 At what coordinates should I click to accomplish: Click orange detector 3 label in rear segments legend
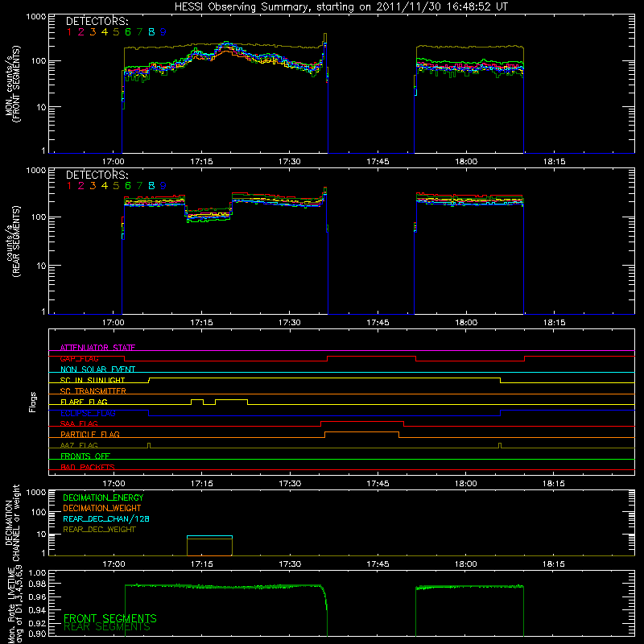[x=93, y=186]
